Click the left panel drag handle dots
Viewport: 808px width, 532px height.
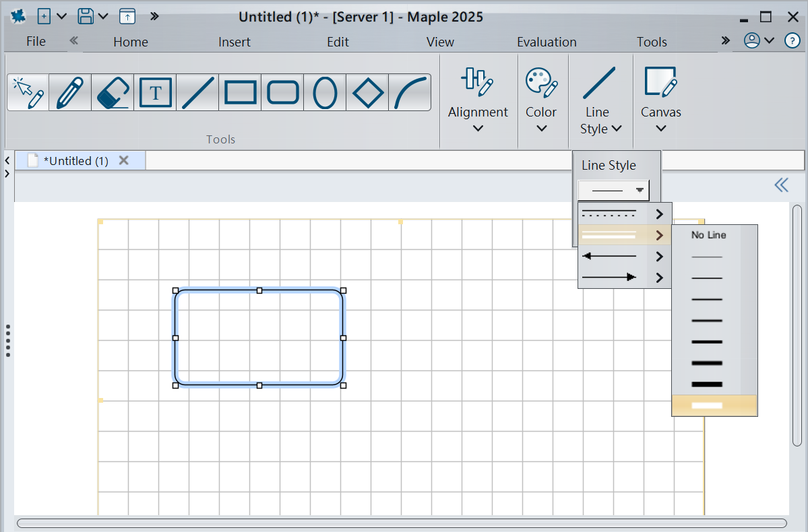click(x=7, y=341)
